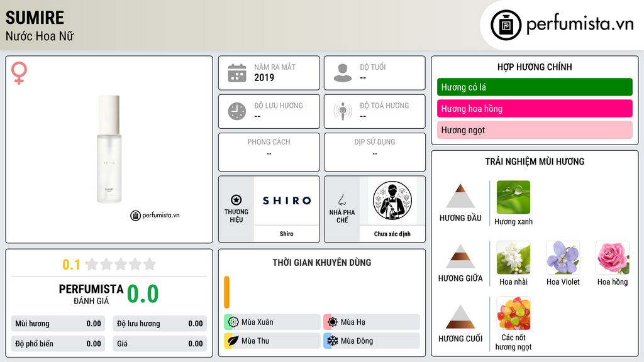Click the perfumista.vn mark under the bottle
644x362 pixels.
click(x=155, y=215)
